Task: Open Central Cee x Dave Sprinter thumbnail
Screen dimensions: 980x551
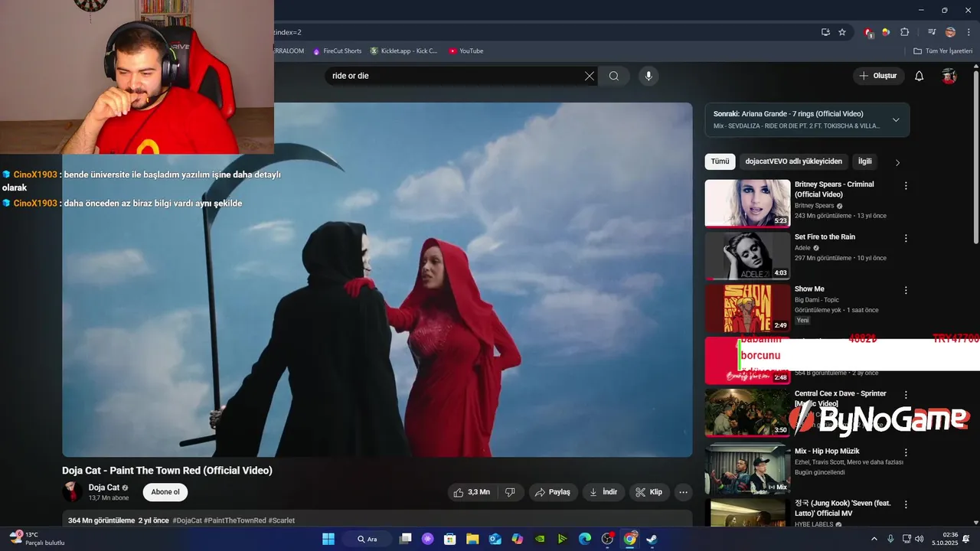Action: pyautogui.click(x=747, y=413)
